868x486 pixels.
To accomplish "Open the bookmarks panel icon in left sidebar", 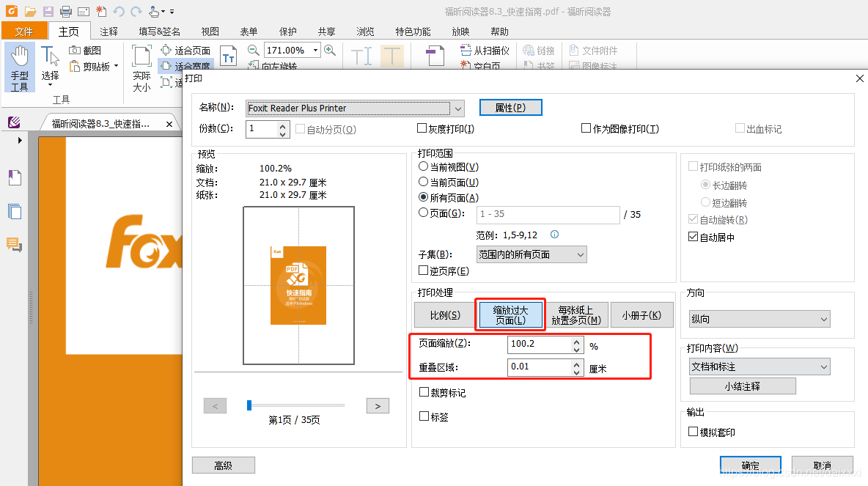I will coord(15,177).
